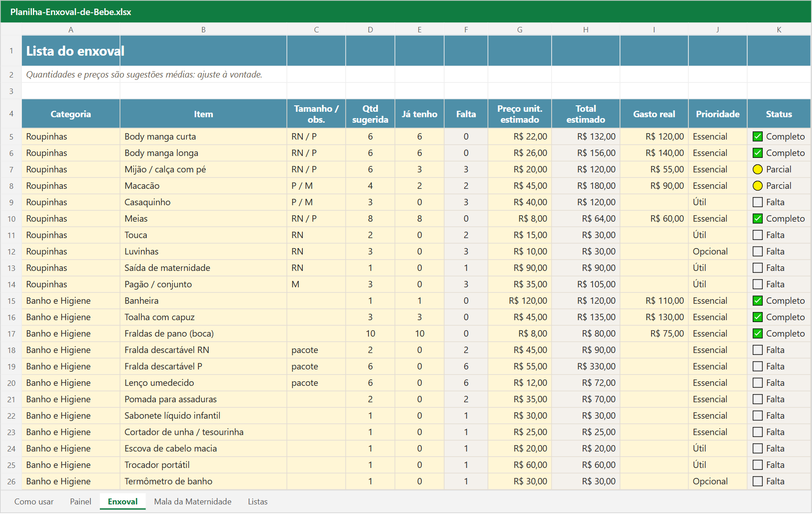Image resolution: width=812 pixels, height=514 pixels.
Task: Click empty status box for Touca
Action: 757,235
